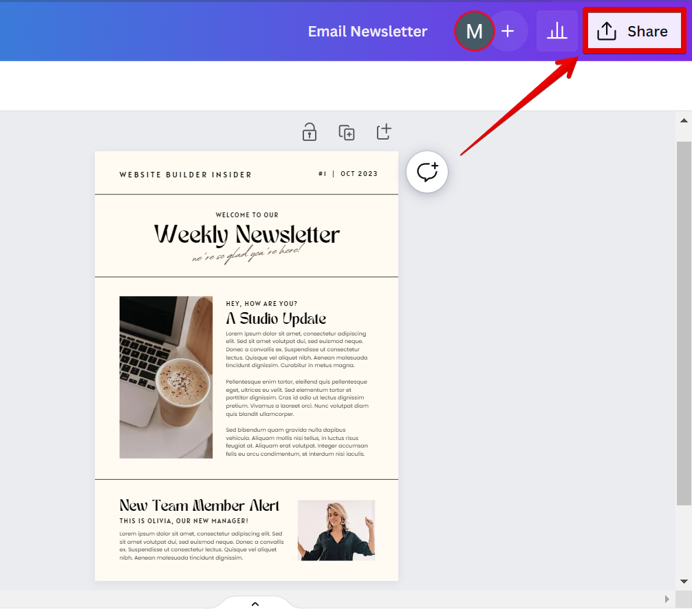Click the "New Team Member Alert" heading
This screenshot has height=616, width=692.
(199, 505)
